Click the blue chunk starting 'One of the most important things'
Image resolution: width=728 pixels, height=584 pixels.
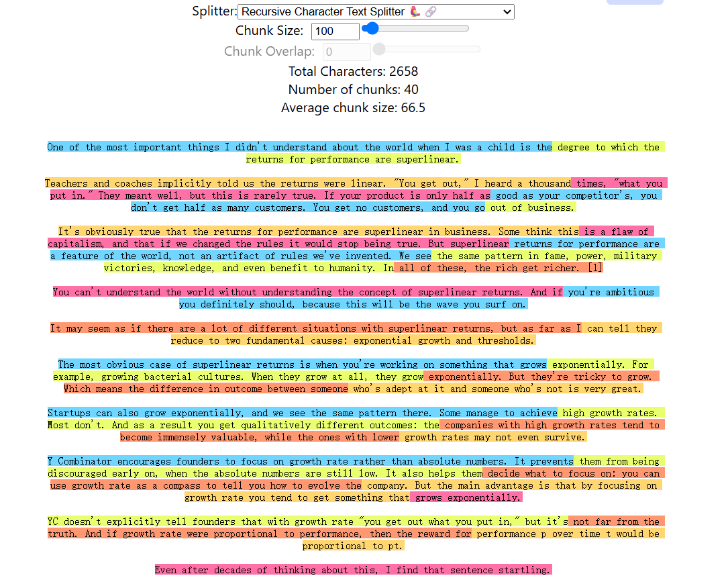tap(299, 147)
